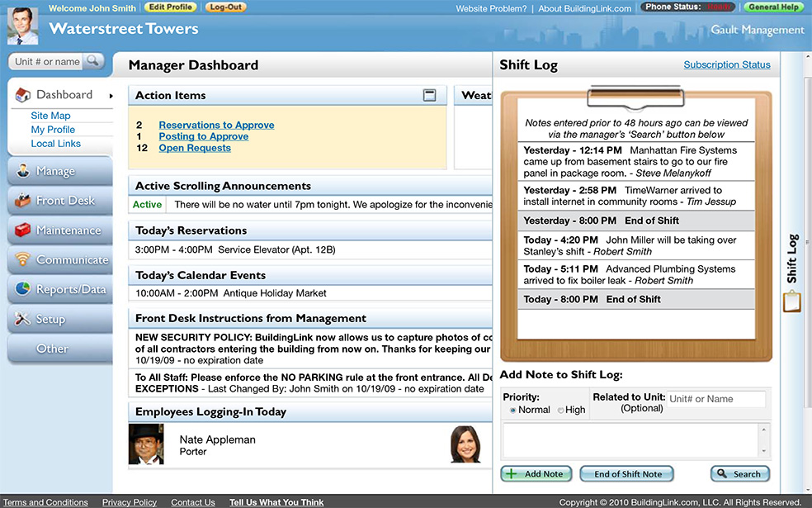812x508 pixels.
Task: Open Local Links
Action: (x=56, y=144)
